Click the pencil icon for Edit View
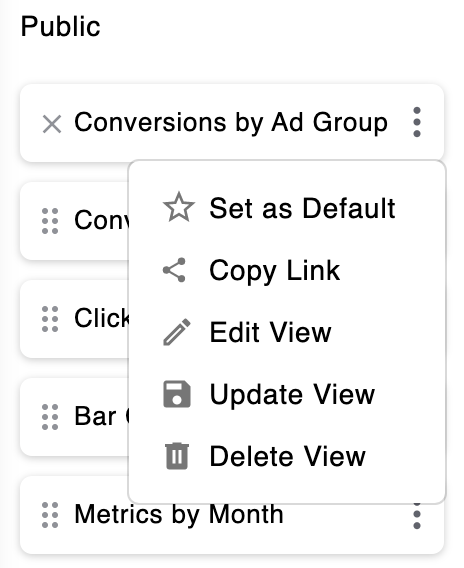This screenshot has height=568, width=464. (177, 332)
